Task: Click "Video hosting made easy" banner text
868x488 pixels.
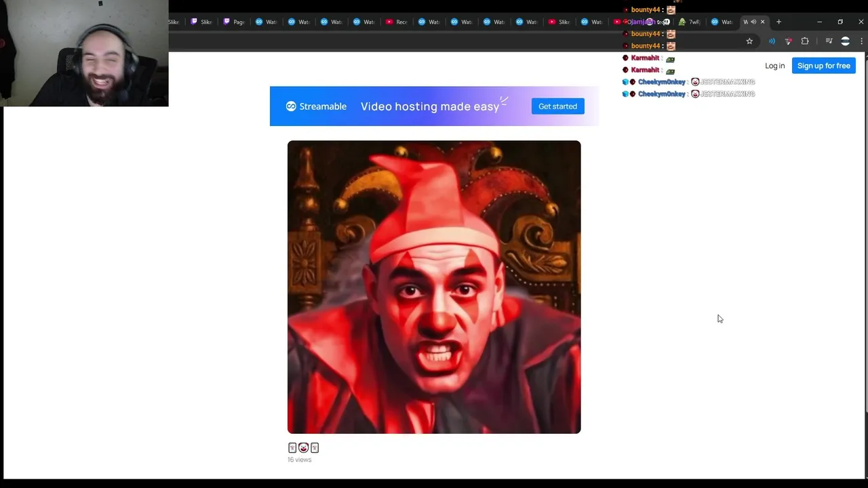Action: [x=430, y=106]
